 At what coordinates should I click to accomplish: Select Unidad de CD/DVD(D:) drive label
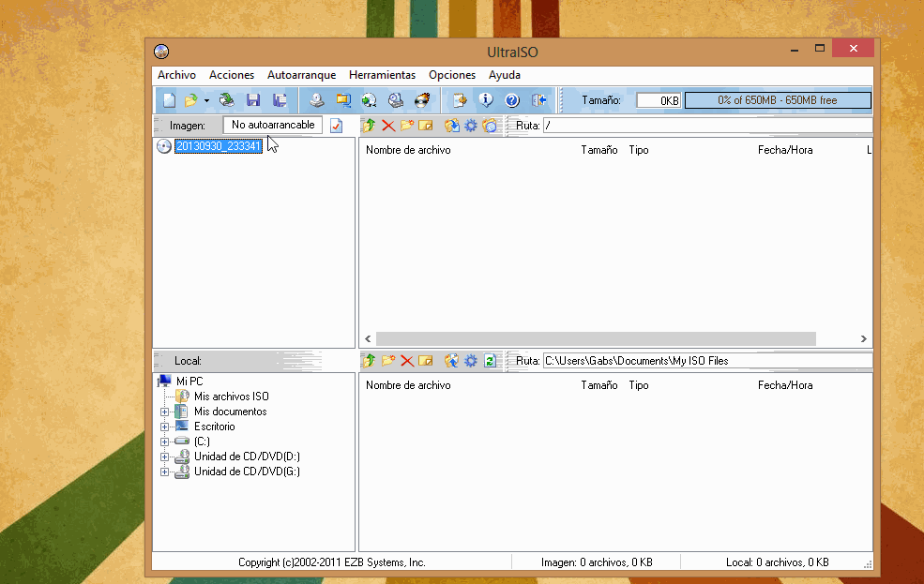247,457
